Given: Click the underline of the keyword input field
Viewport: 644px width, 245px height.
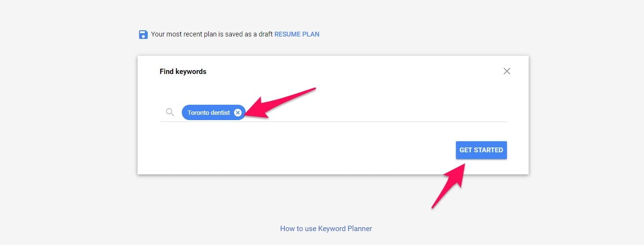Looking at the screenshot, I should coord(334,122).
